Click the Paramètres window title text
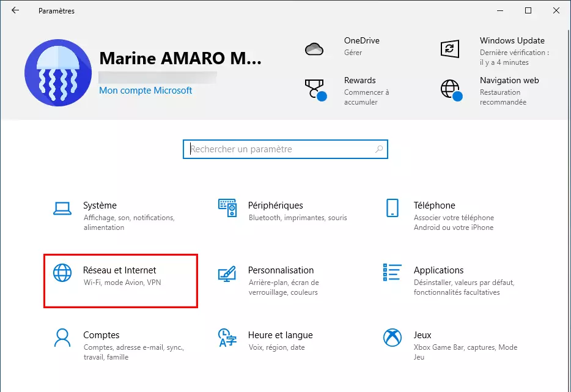571x392 pixels. 56,11
